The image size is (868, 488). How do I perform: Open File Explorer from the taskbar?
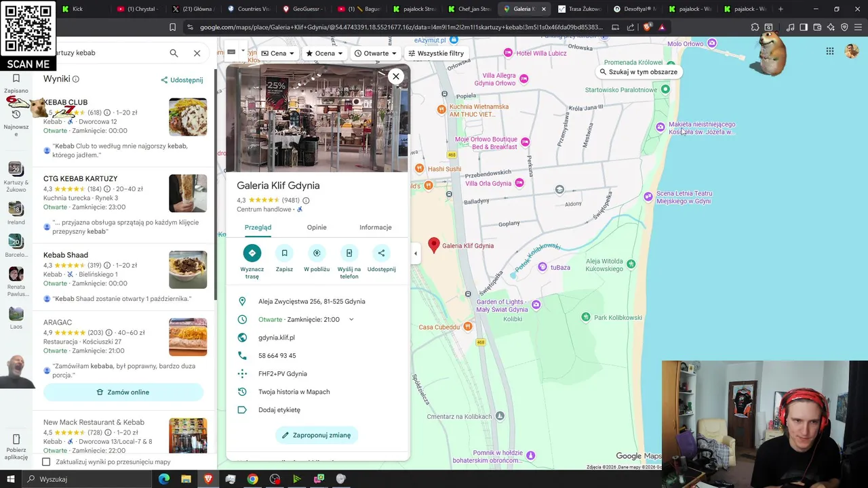pyautogui.click(x=186, y=479)
